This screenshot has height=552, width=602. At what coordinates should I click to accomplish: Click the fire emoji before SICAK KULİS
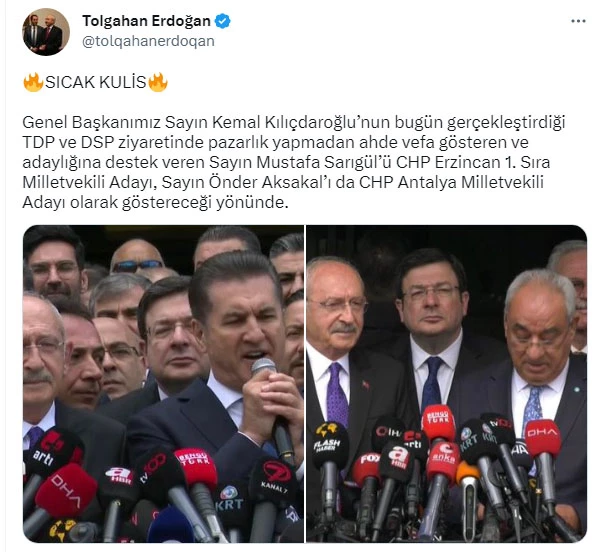pyautogui.click(x=33, y=82)
